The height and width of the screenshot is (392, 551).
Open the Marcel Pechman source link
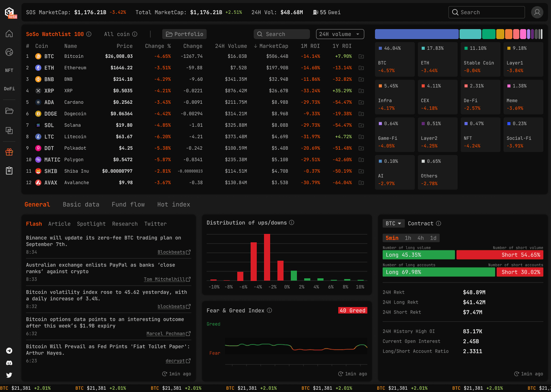tap(166, 334)
